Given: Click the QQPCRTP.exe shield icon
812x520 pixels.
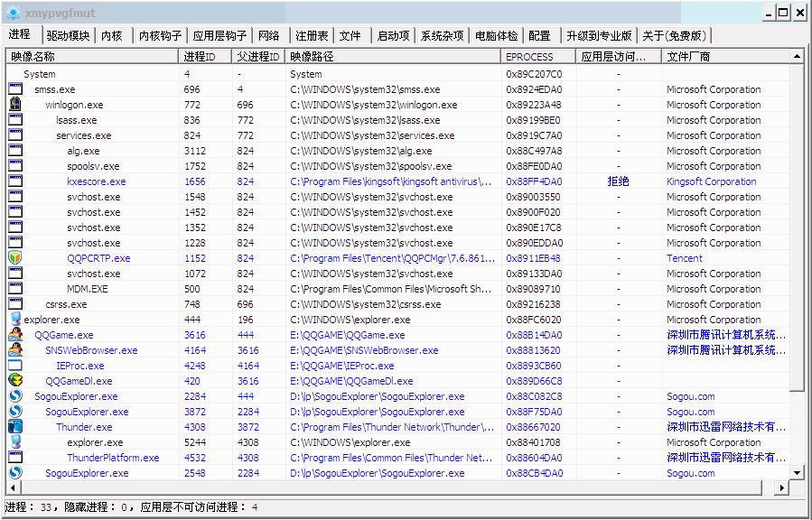Looking at the screenshot, I should click(x=15, y=257).
